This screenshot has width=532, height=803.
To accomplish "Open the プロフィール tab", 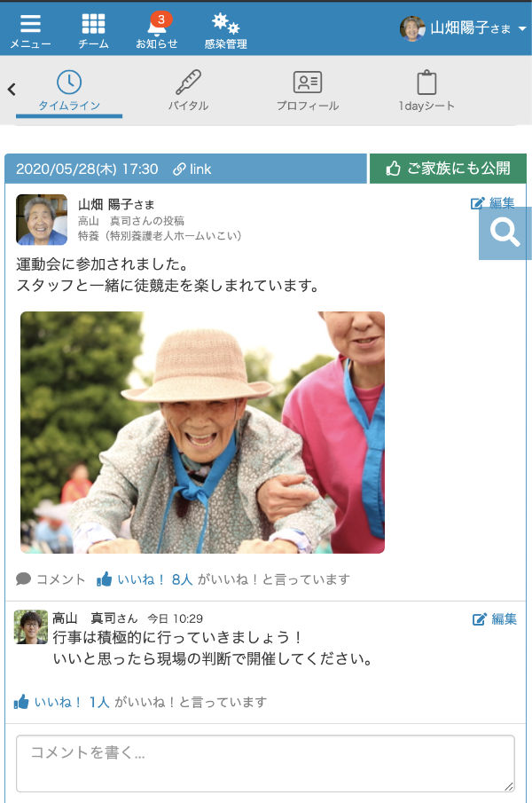I will (308, 92).
